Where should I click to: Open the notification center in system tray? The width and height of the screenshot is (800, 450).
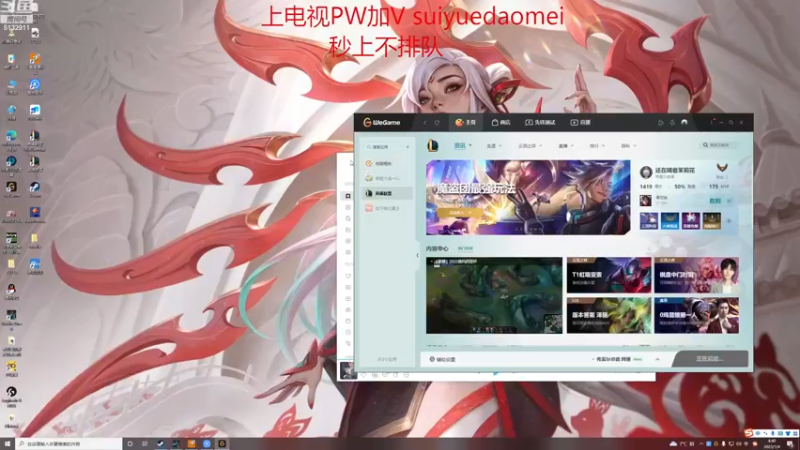[790, 444]
